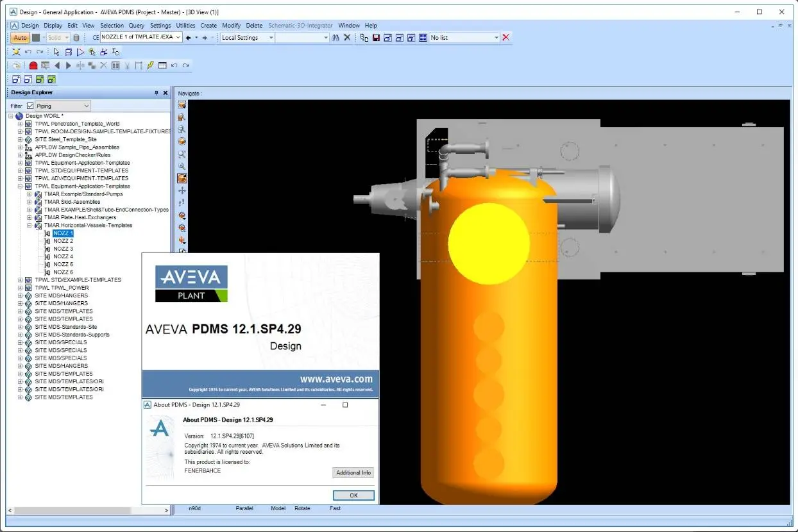Click the Centre on selection cube icon
Screen dimensions: 798x532
[x=182, y=142]
